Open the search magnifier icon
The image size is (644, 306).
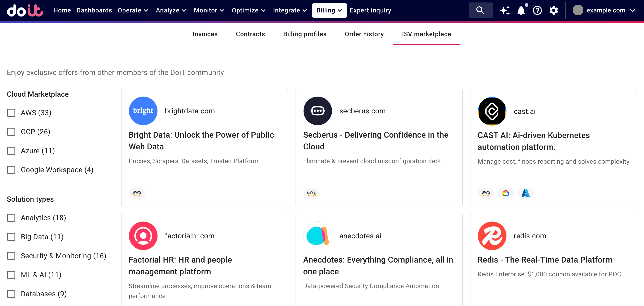(x=480, y=10)
